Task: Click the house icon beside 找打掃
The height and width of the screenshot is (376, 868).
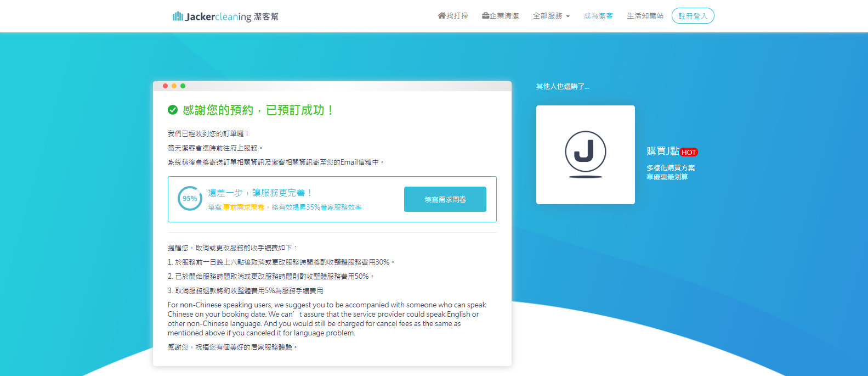Action: coord(441,15)
